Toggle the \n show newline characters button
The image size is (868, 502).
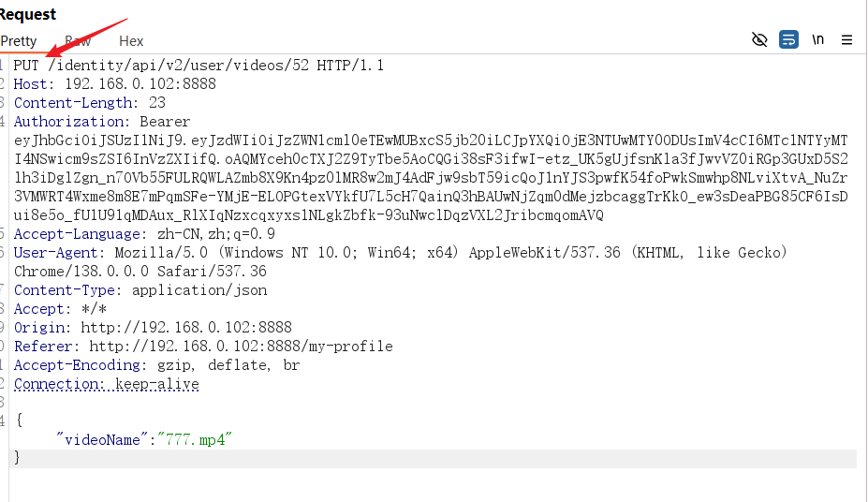[817, 40]
